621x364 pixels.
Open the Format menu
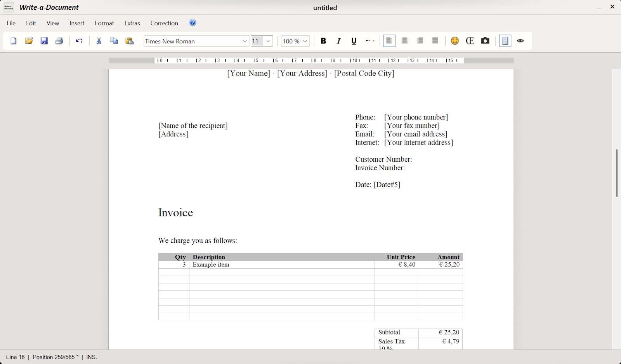104,23
